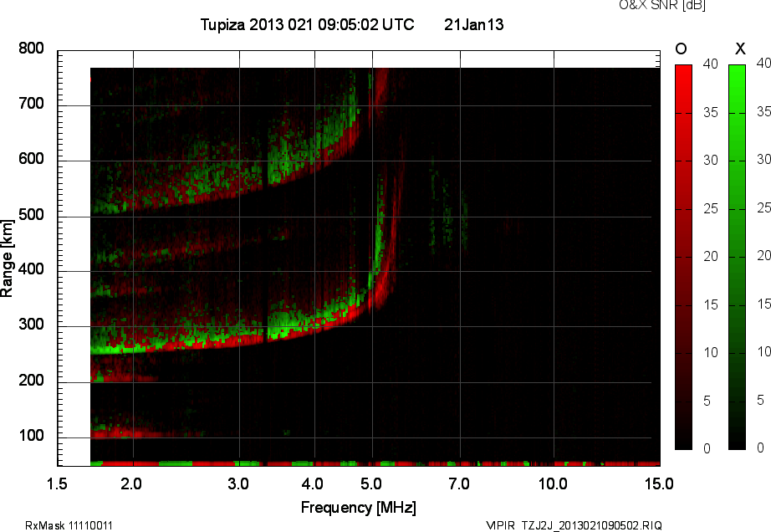Click the 5.0 MHz frequency tick label
771x532 pixels.
pos(371,483)
